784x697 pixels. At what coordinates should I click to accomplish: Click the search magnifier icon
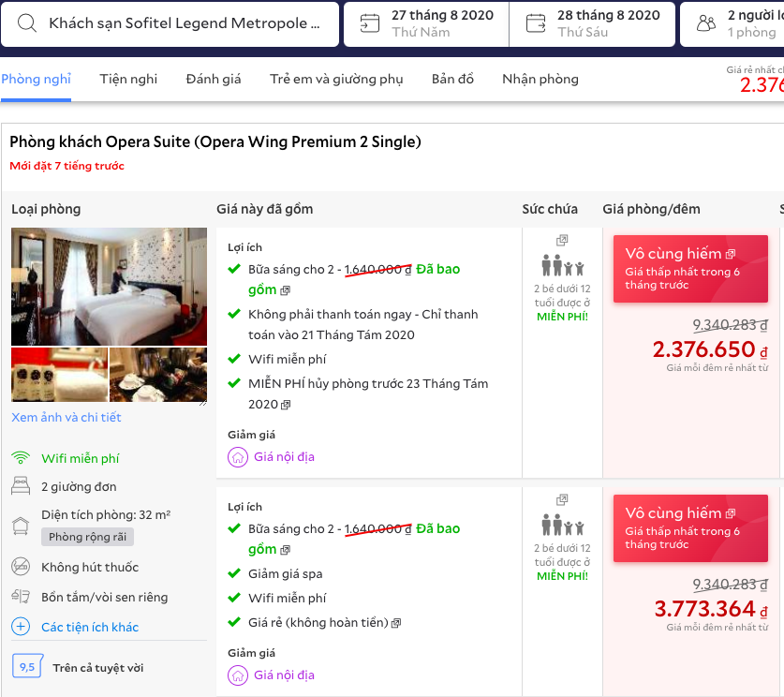pyautogui.click(x=27, y=23)
